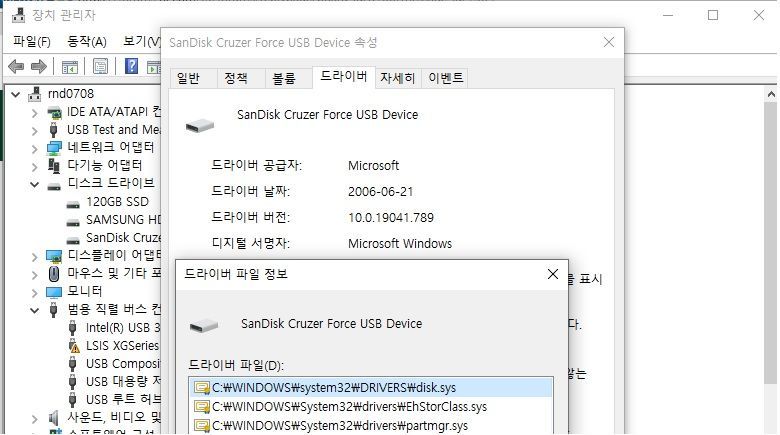Click the partmgr.sys file icon
Image resolution: width=780 pixels, height=435 pixels.
click(202, 426)
